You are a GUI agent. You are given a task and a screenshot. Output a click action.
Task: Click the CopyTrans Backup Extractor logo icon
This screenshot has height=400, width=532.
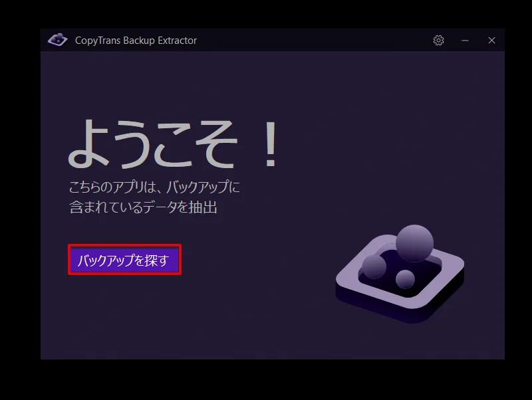[58, 40]
